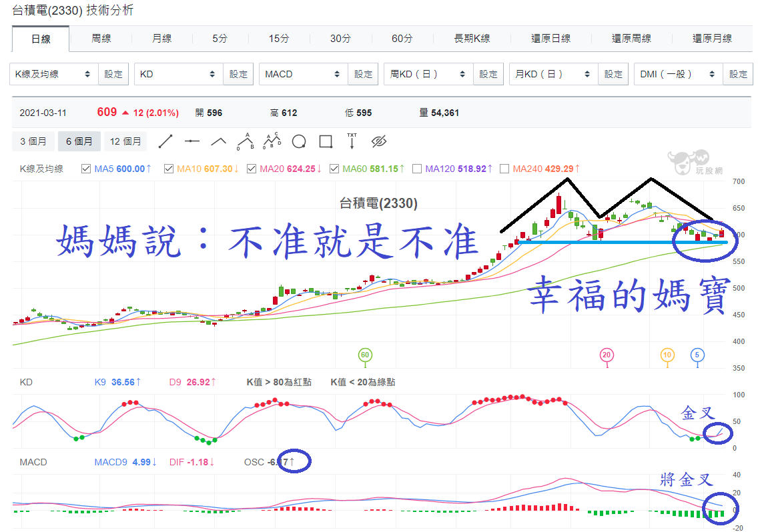Select the 0-A-B wave drawing tool
The height and width of the screenshot is (532, 758).
(245, 141)
